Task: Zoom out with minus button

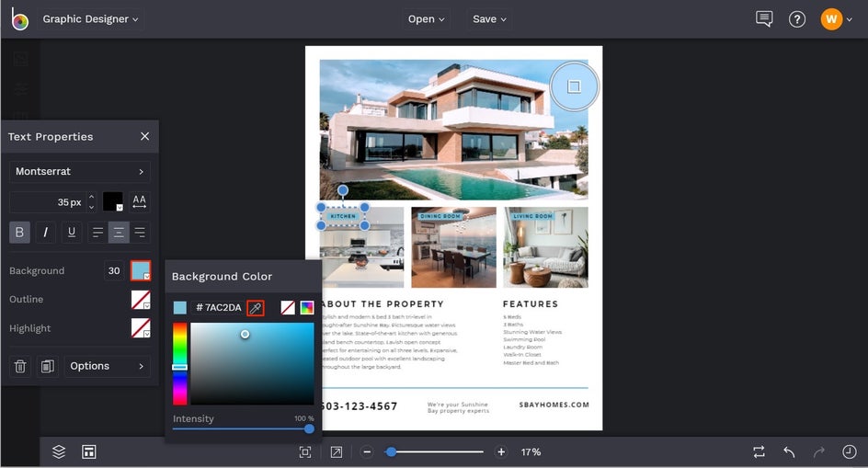Action: tap(367, 452)
